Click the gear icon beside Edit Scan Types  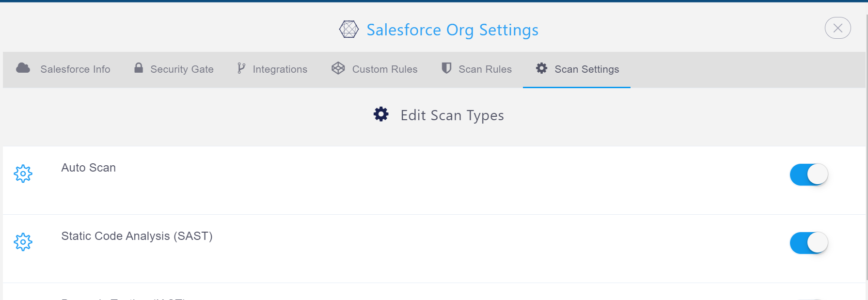pos(381,114)
